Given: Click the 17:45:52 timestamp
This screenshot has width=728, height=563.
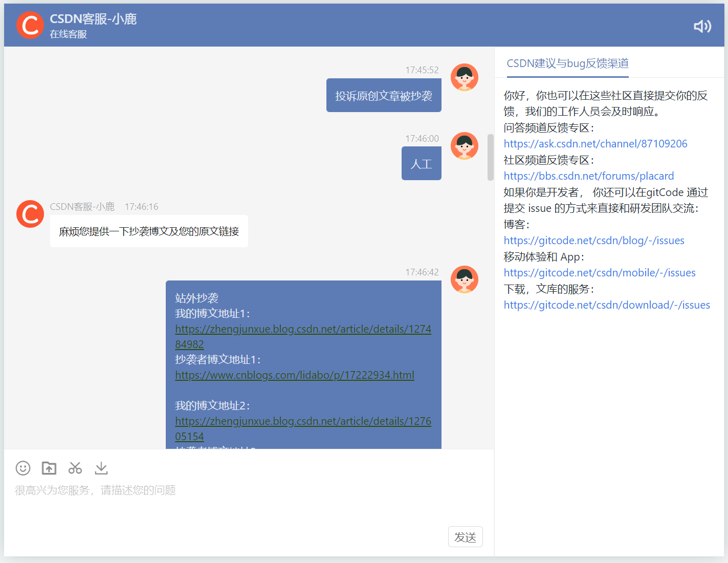Looking at the screenshot, I should coord(422,70).
